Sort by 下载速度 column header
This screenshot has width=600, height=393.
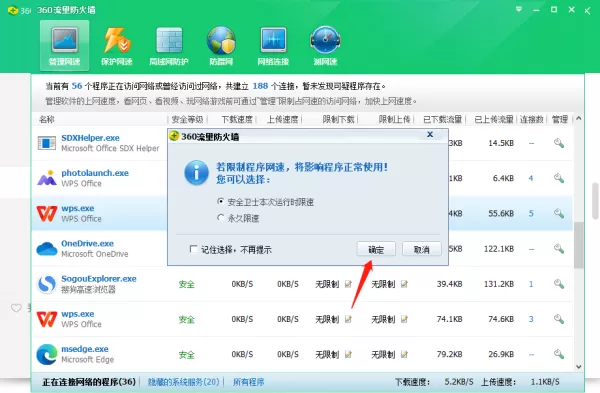(237, 119)
